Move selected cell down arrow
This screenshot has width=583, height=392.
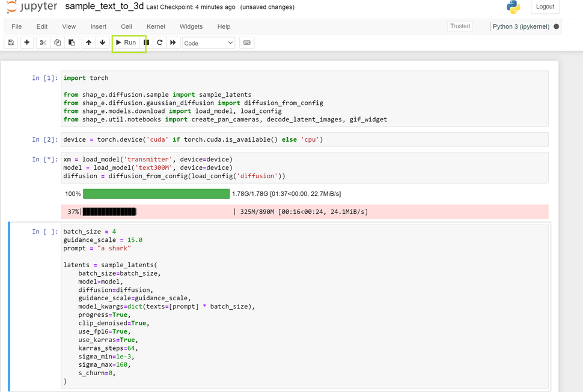click(103, 43)
